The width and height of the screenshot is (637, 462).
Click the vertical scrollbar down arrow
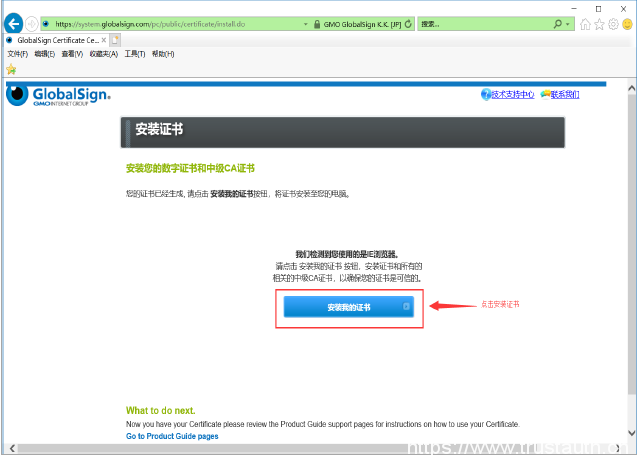coord(631,433)
